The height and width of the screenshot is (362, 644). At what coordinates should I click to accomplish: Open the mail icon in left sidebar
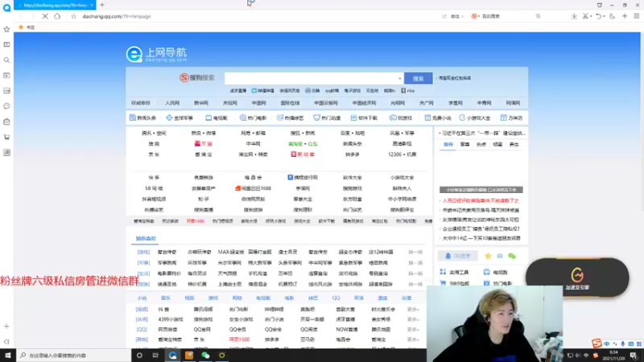click(6, 122)
